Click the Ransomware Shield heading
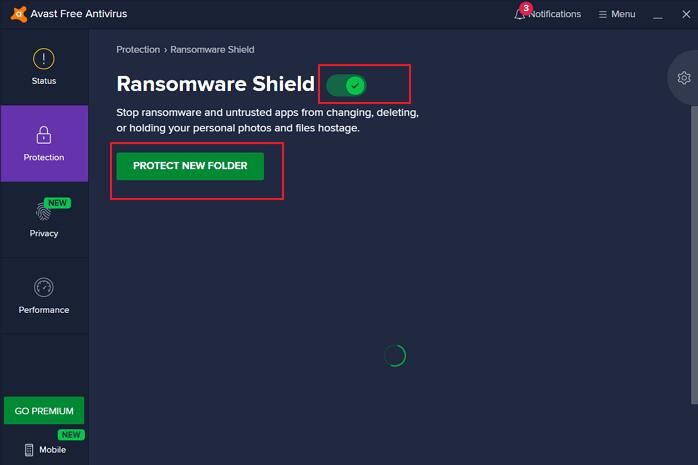This screenshot has height=465, width=698. [x=215, y=84]
